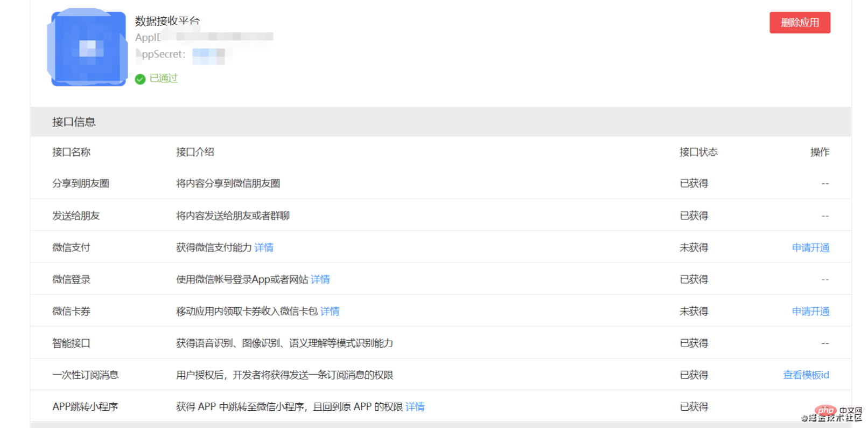Screen dimensions: 868x428
Task: Click 已获得 status in 微信登录 row
Action: [x=694, y=279]
